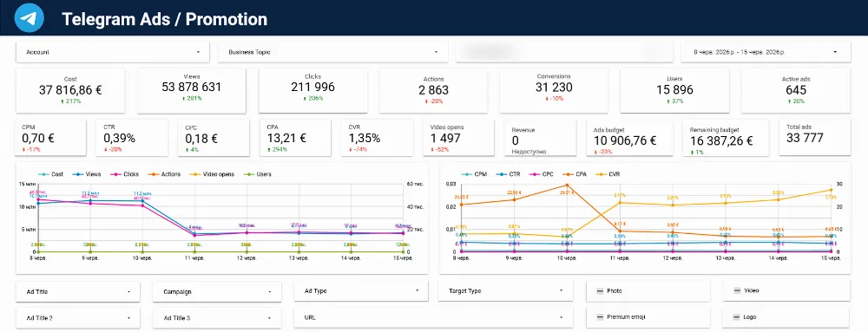Expand the Ad Title 3 filter
Viewport: 868px width, 332px height.
tap(217, 318)
